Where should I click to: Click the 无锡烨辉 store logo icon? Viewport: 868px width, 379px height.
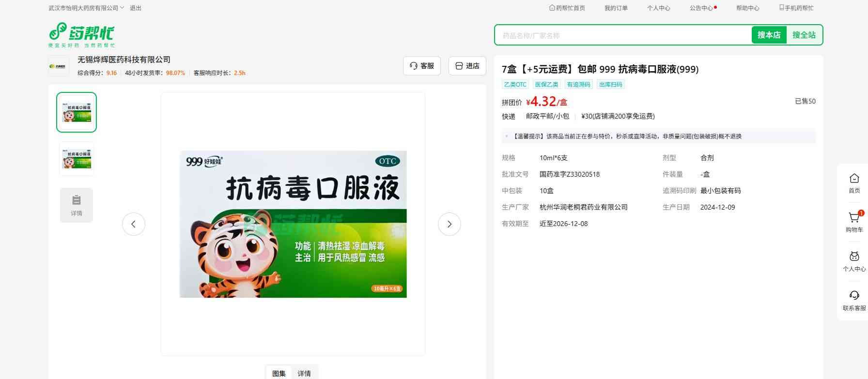[x=59, y=66]
